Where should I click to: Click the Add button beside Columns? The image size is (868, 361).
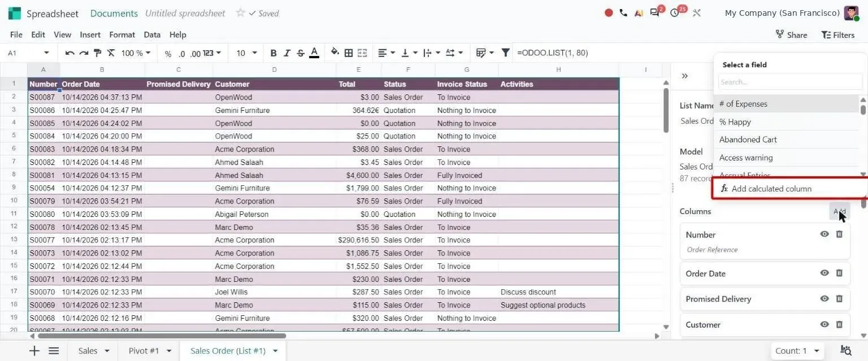[x=840, y=211]
